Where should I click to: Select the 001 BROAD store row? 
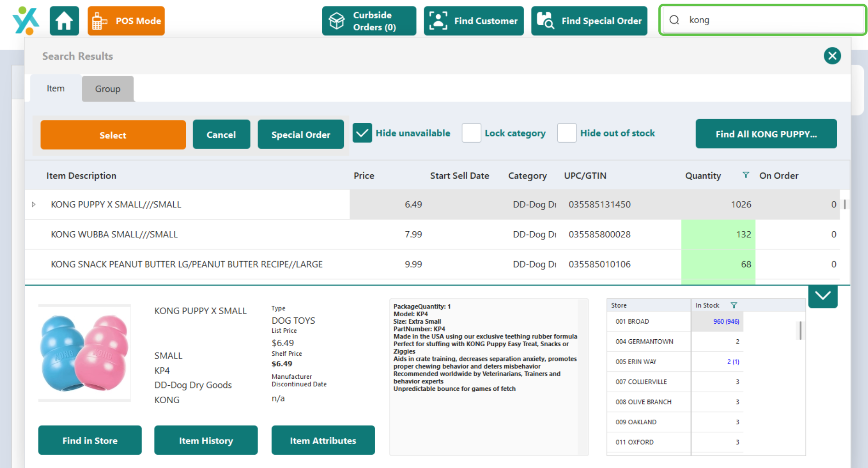point(675,321)
